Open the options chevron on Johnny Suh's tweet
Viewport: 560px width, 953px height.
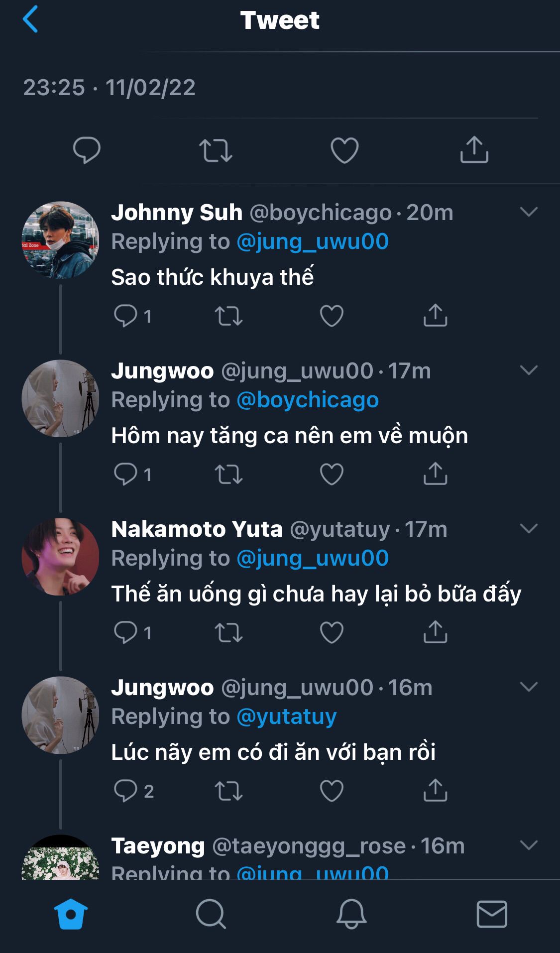[528, 212]
